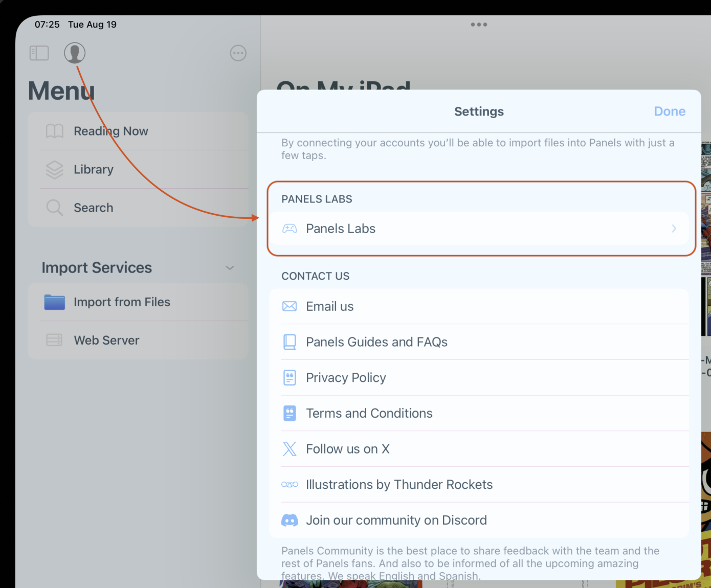
Task: Open Panels Guides and FAQs
Action: point(479,342)
